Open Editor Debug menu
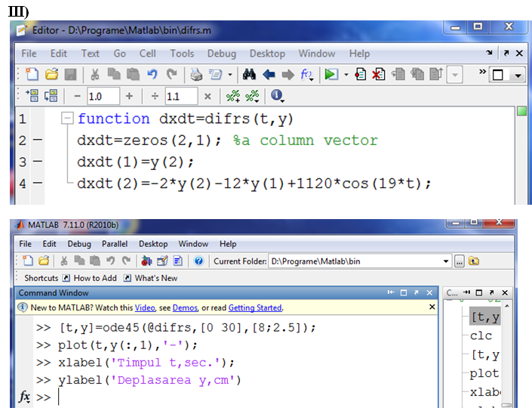Screen dimensions: 532x414 pos(222,54)
